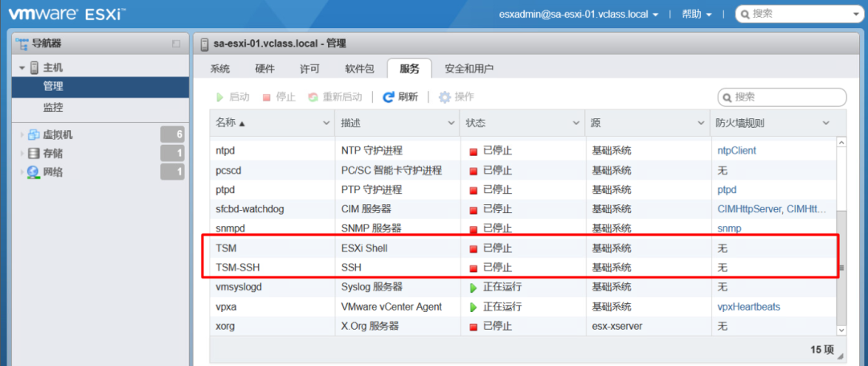Open the top search box dropdown arrow
Screen dimensions: 868x366
[858, 14]
